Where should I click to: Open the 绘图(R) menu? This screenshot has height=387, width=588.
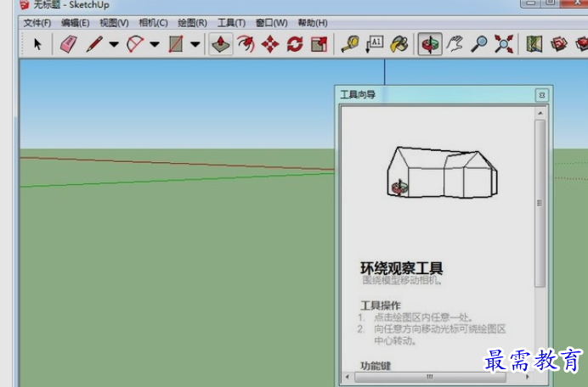coord(192,23)
